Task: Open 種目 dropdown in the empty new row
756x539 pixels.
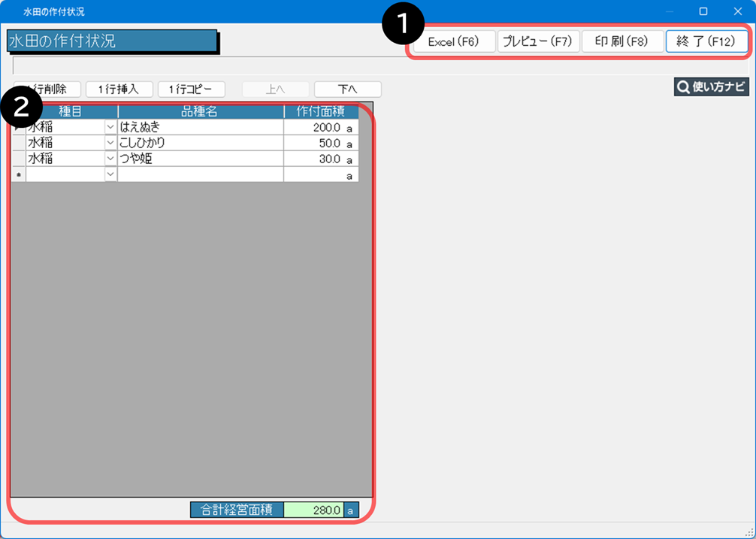Action: click(110, 174)
